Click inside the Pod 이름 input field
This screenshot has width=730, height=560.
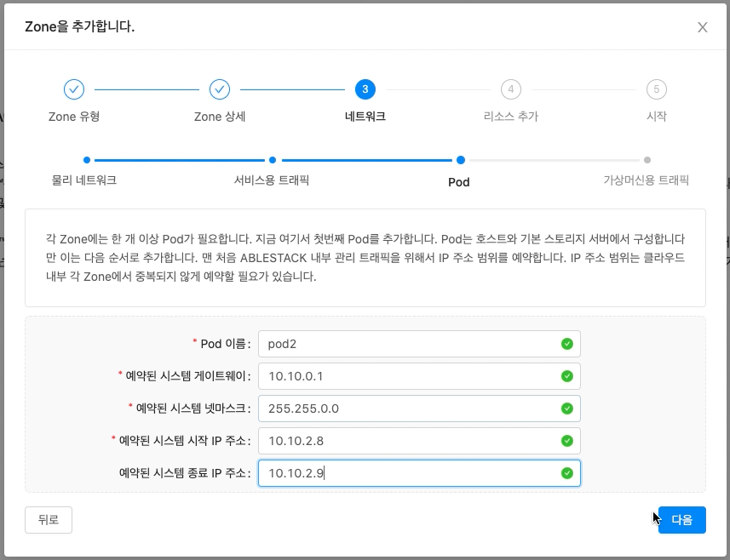[409, 343]
